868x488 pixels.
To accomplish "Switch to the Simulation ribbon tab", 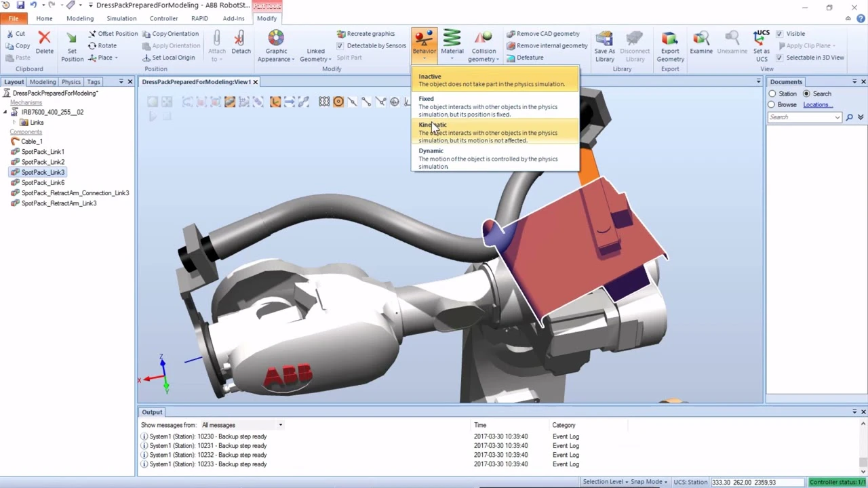I will [x=121, y=18].
